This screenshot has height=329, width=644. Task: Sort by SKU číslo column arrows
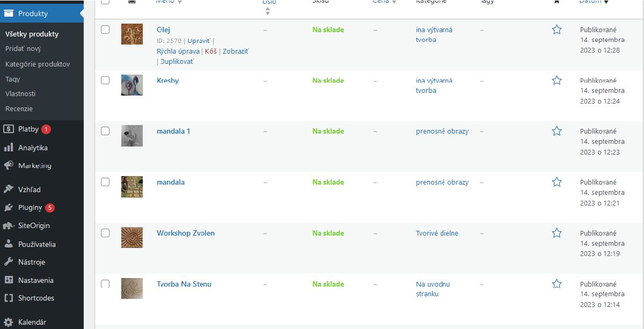coord(267,10)
